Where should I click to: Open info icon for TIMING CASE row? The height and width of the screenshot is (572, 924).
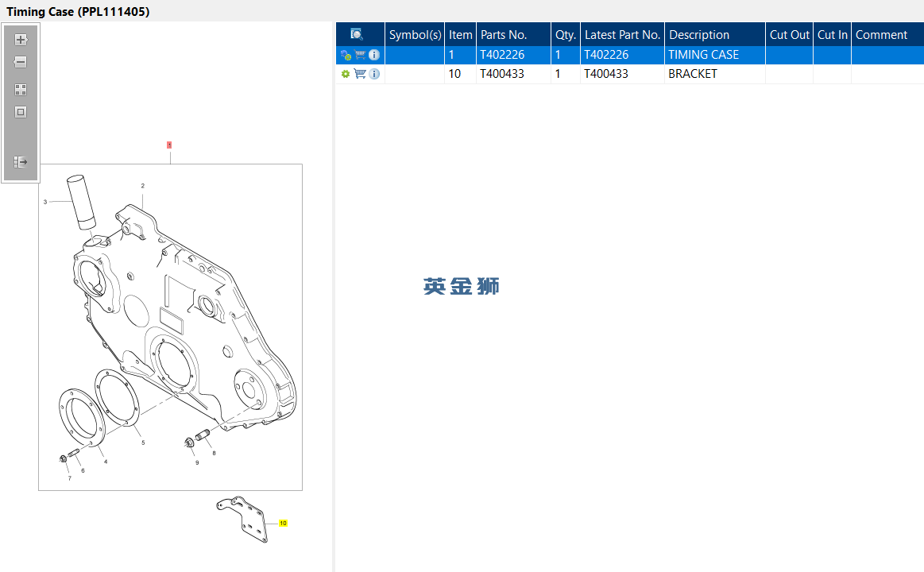374,55
